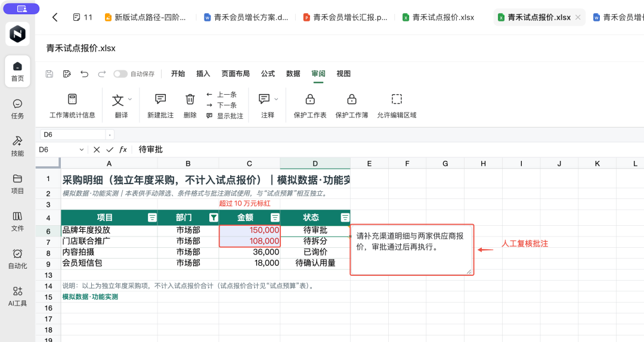Select the cell 待确认用量
Viewport: 644px width, 342px height.
pyautogui.click(x=315, y=263)
